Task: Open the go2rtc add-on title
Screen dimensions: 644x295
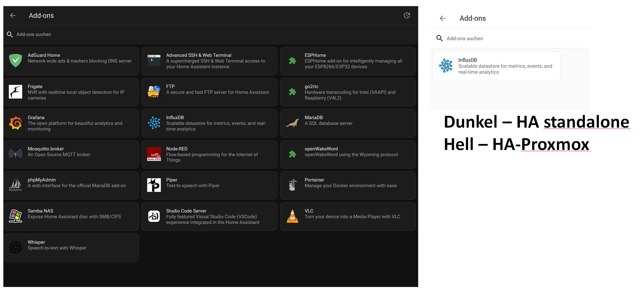Action: tap(311, 86)
